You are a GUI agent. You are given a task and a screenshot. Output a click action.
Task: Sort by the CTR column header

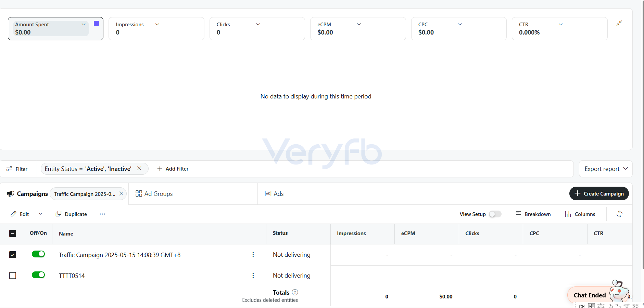598,233
